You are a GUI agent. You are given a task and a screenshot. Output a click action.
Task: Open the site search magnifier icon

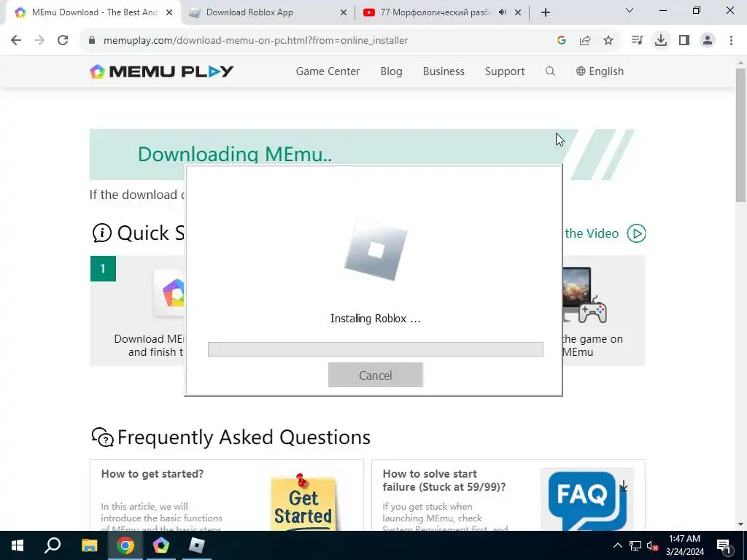tap(550, 71)
